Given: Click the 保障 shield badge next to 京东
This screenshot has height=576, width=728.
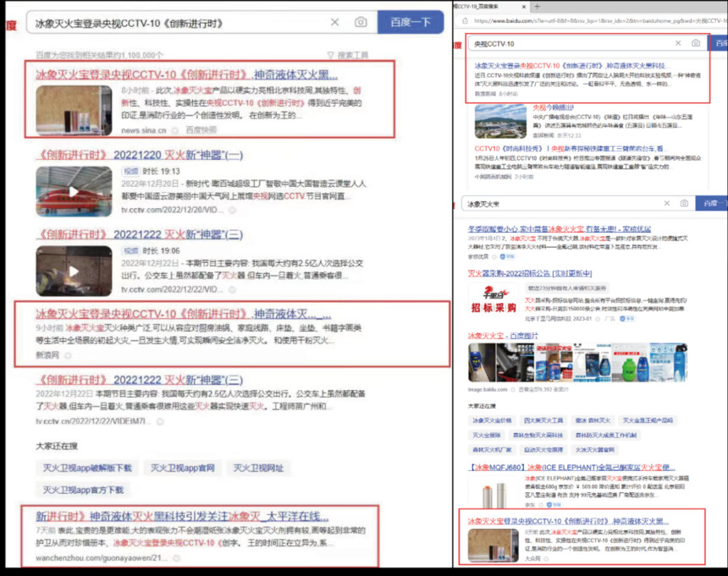Looking at the screenshot, I should 554,505.
